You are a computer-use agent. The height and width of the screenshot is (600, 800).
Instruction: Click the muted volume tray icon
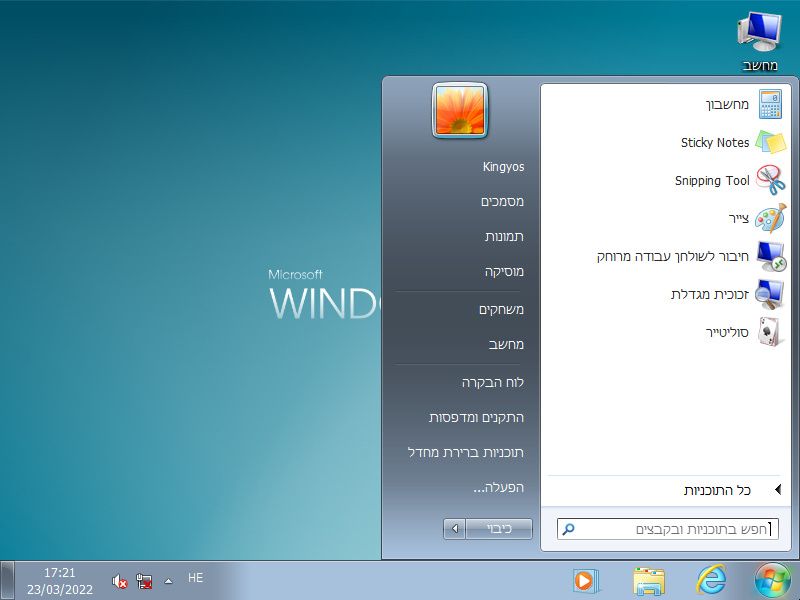click(119, 581)
